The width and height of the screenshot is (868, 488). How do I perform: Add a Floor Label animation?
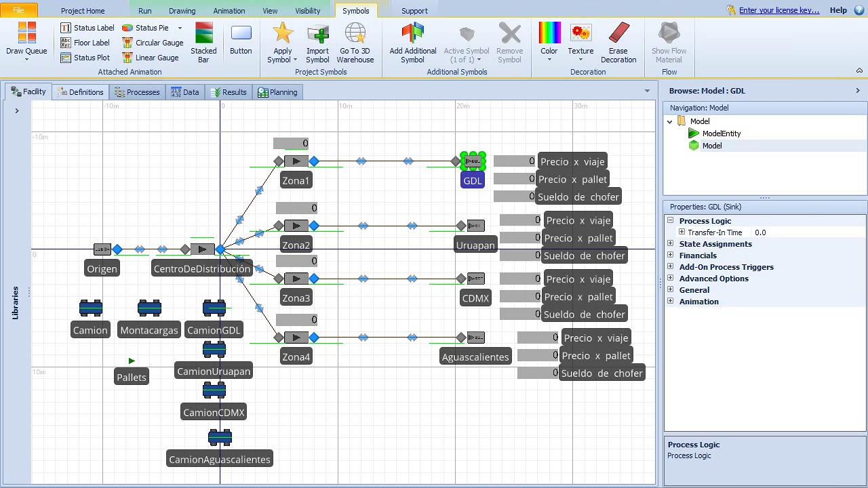[x=85, y=43]
